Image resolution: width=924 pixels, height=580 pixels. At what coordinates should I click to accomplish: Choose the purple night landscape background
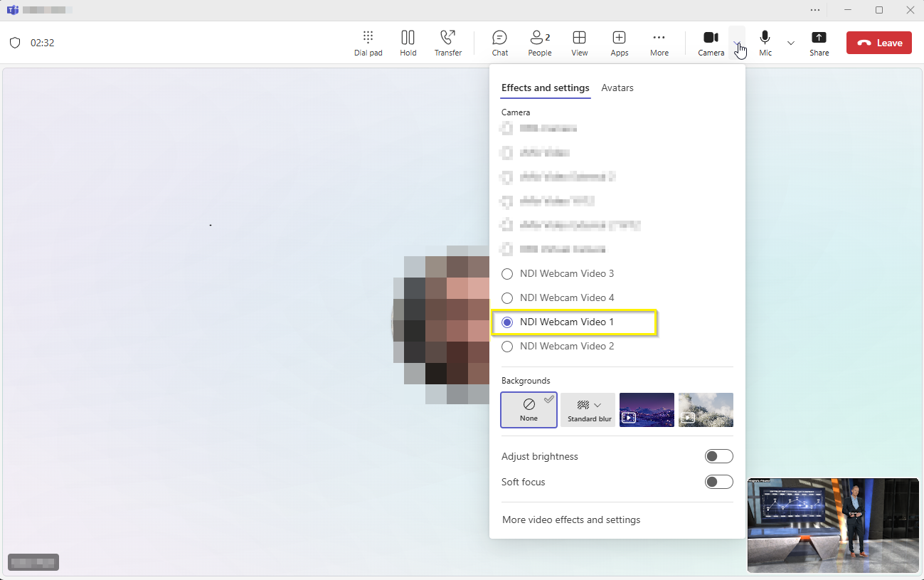pyautogui.click(x=647, y=409)
